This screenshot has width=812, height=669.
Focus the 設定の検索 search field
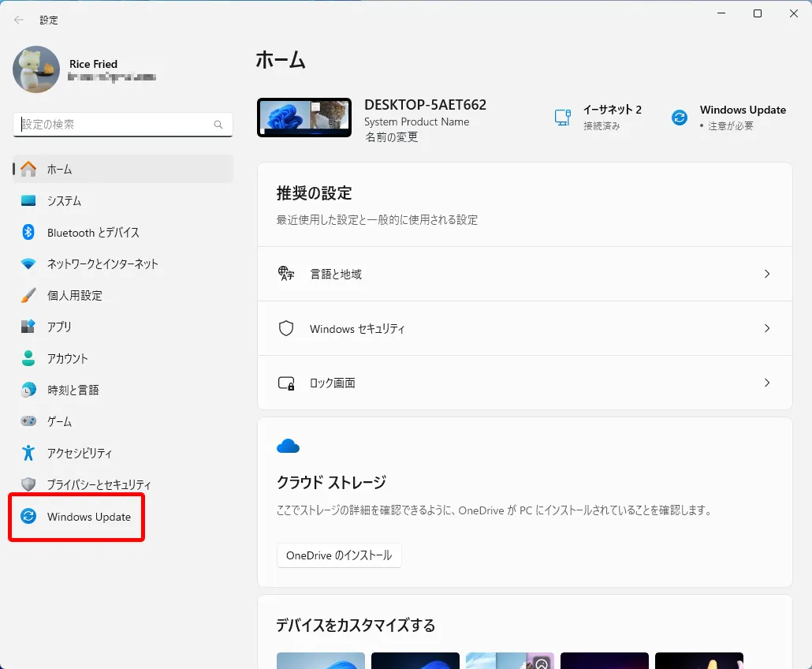(123, 125)
